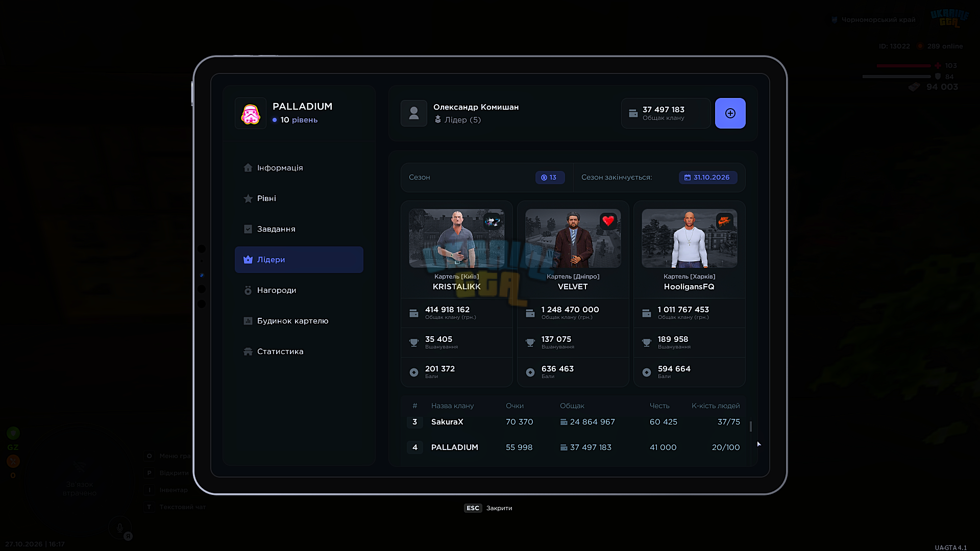The width and height of the screenshot is (980, 551).
Task: Click the HooligansFQ Nike emblem badge
Action: (725, 221)
